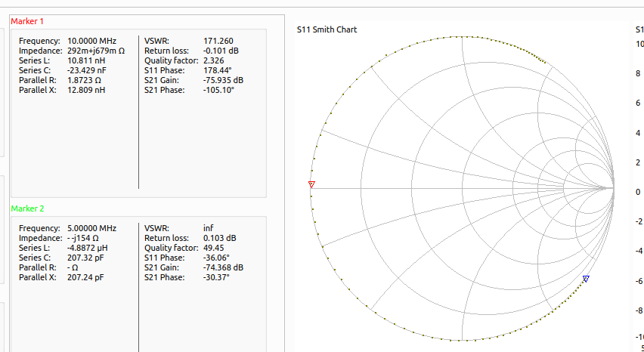Image resolution: width=644 pixels, height=352 pixels.
Task: Click the blue Marker 2 triangle on Smith chart
Action: 586,279
